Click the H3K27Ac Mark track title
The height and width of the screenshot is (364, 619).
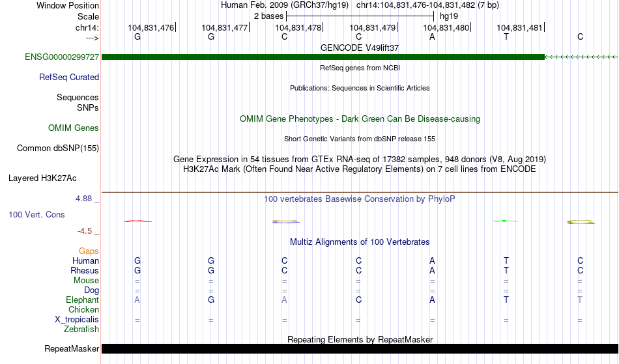(x=360, y=169)
